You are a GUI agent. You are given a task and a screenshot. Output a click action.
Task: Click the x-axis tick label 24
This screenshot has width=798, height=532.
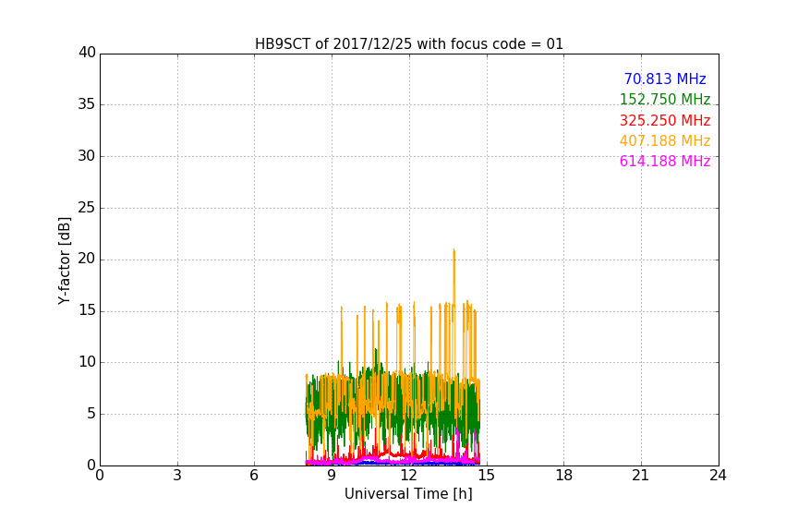pyautogui.click(x=718, y=476)
